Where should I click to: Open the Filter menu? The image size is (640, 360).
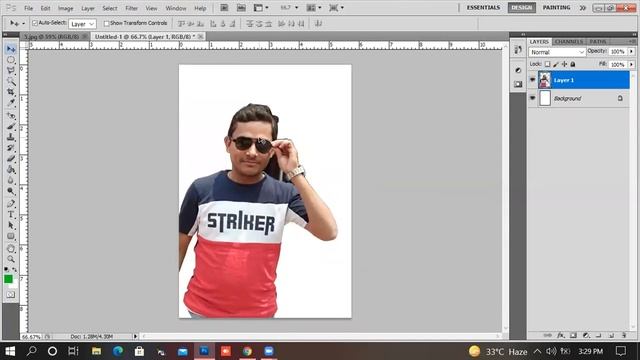click(x=131, y=8)
